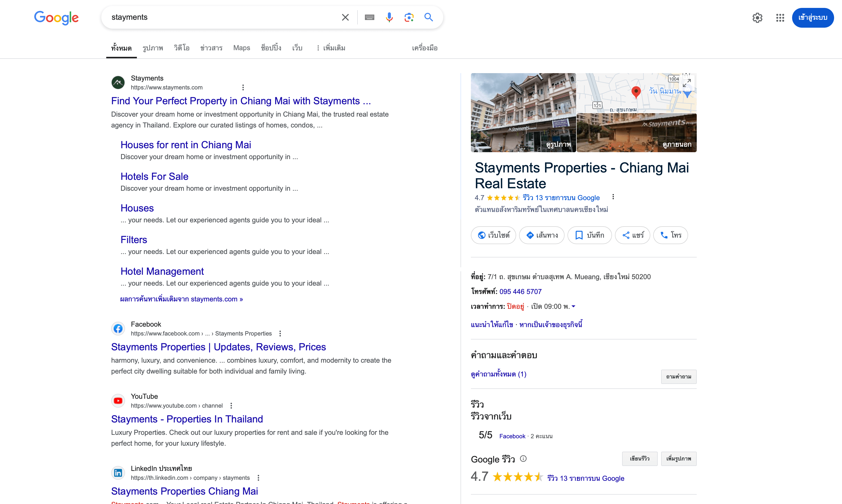842x504 pixels.
Task: Click the แชร์ share button
Action: 632,235
